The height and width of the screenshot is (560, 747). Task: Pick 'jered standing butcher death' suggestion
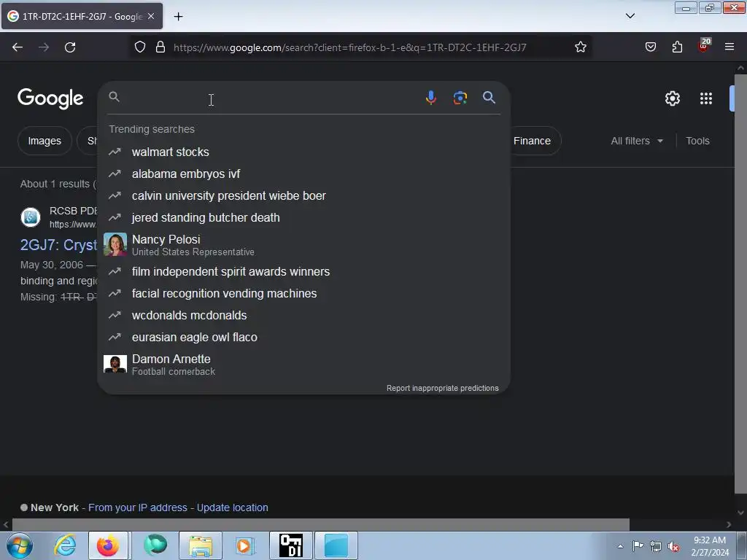point(303,217)
